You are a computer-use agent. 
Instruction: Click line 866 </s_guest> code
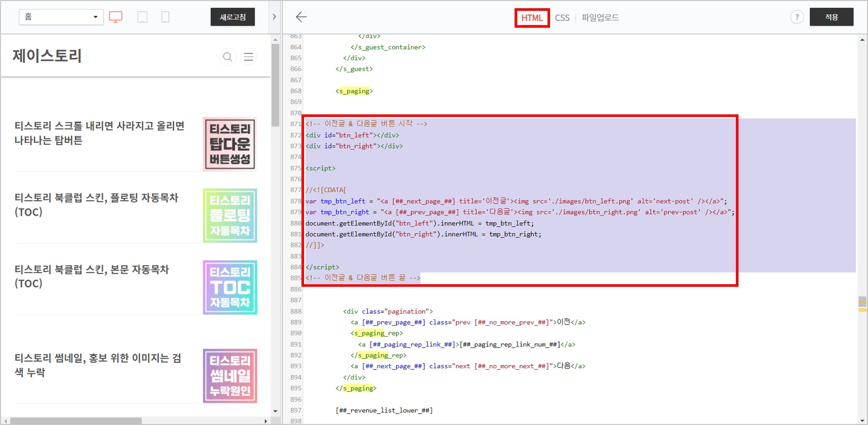click(x=354, y=69)
